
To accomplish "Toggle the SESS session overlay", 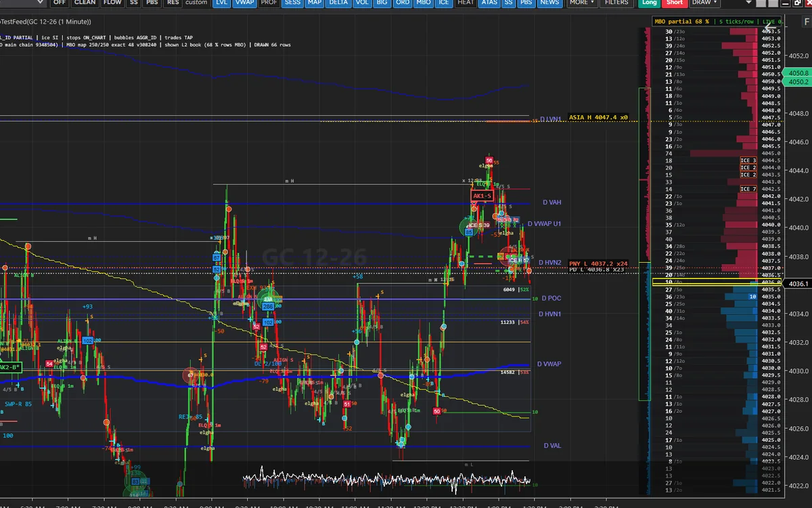I will 292,3.
